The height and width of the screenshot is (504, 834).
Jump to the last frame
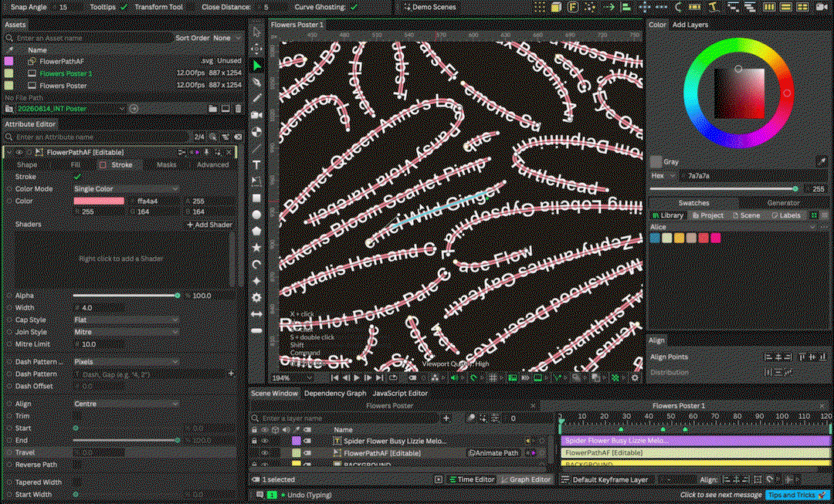tap(379, 378)
